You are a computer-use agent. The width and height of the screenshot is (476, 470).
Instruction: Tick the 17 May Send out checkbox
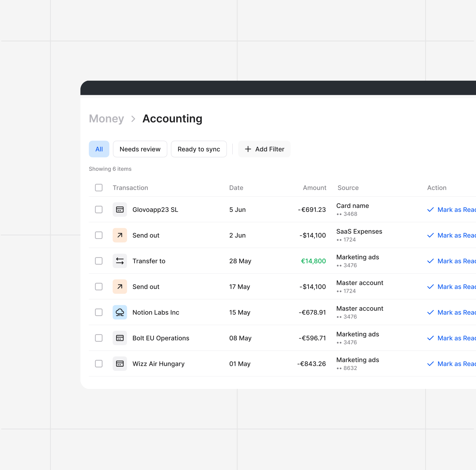pos(99,287)
